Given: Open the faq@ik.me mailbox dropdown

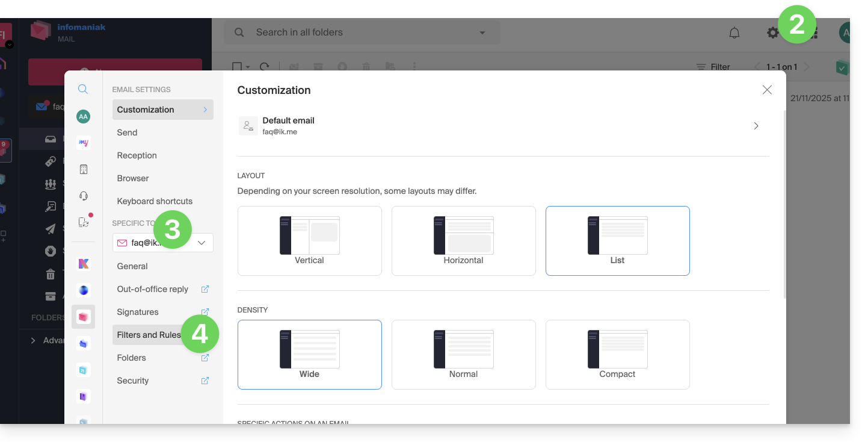Looking at the screenshot, I should (163, 243).
